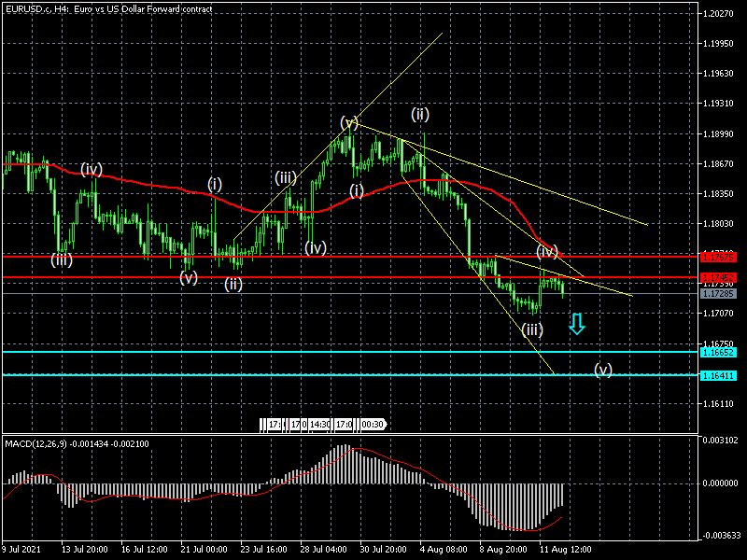Click the cyan down arrow marker
This screenshot has height=560, width=747.
577,324
